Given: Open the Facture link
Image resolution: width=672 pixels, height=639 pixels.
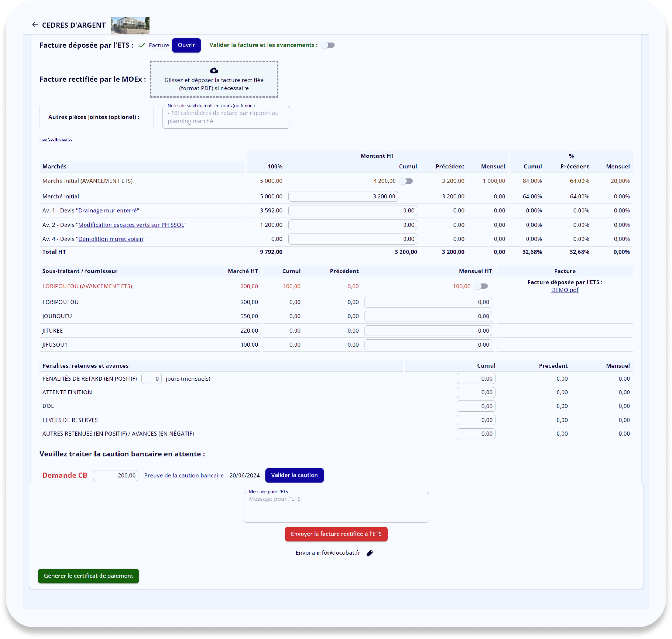Looking at the screenshot, I should [159, 45].
